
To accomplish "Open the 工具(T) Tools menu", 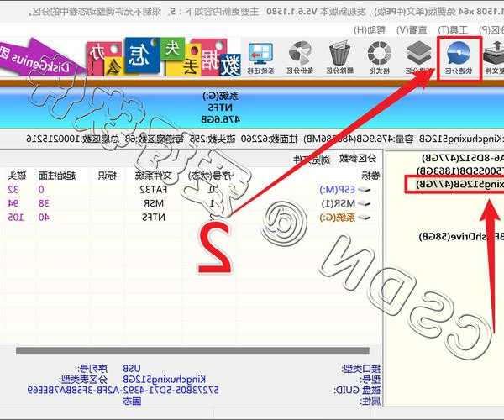I will [x=453, y=30].
